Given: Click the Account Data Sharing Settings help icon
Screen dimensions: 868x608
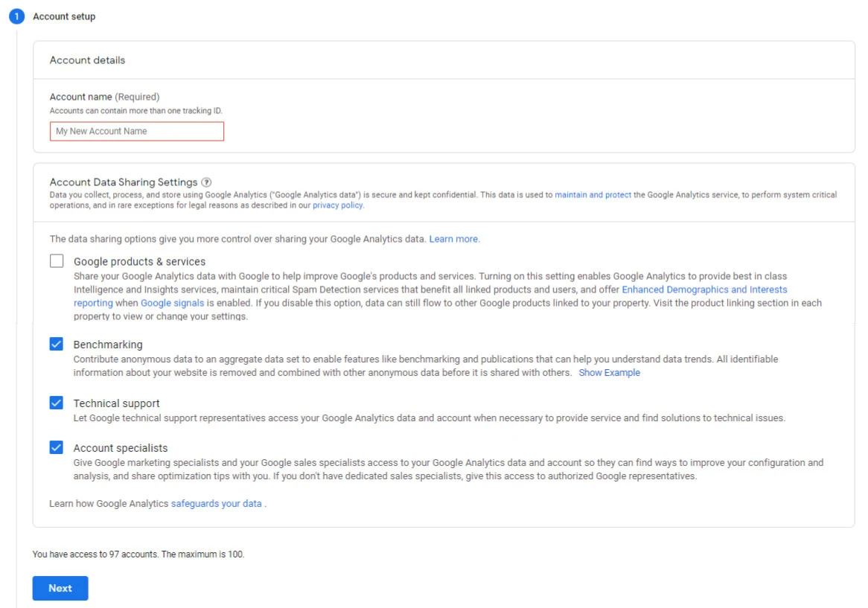Looking at the screenshot, I should point(206,182).
